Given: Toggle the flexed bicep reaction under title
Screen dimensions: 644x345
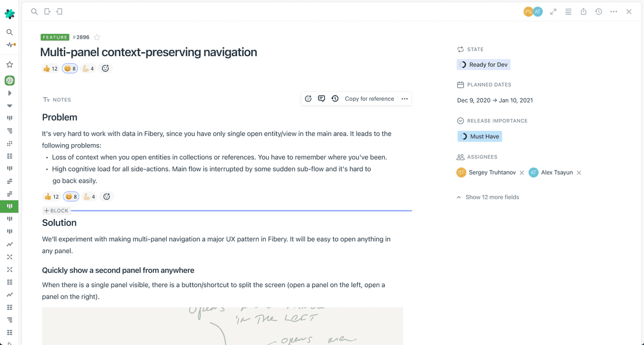Looking at the screenshot, I should coord(88,69).
